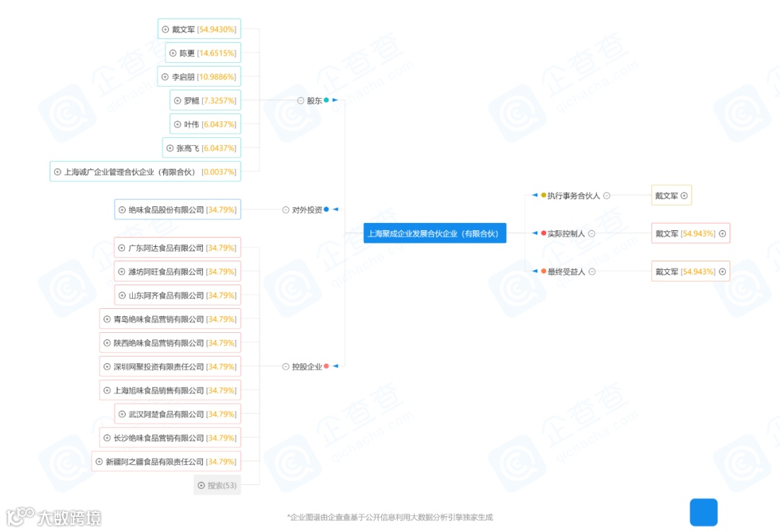Expand the 长沙绝味食品营销有限公司 plus icon
This screenshot has height=532, width=780.
[x=106, y=438]
